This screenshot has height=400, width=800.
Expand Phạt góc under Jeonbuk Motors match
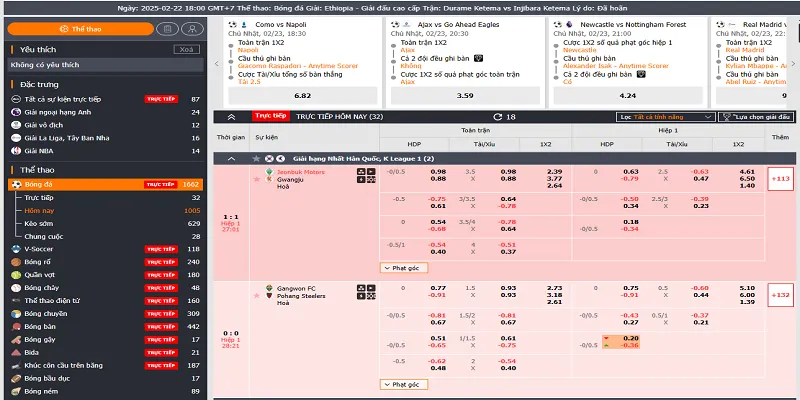(401, 267)
